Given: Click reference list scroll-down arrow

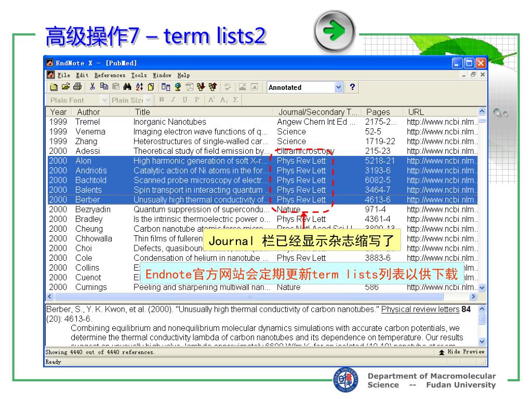Looking at the screenshot, I should coord(482,288).
